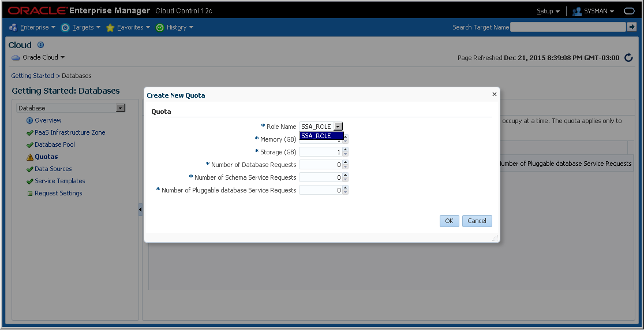
Task: Click the rounded icon beside SYSMAN
Action: [x=629, y=11]
